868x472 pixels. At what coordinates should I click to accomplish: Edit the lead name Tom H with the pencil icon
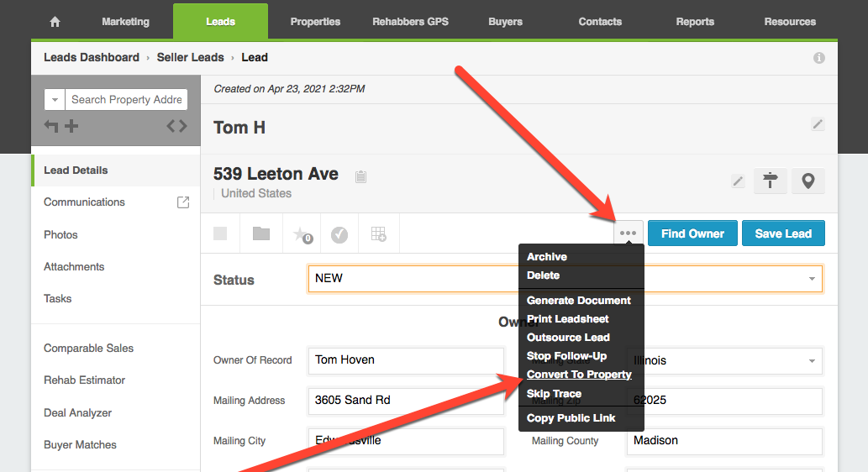coord(818,124)
